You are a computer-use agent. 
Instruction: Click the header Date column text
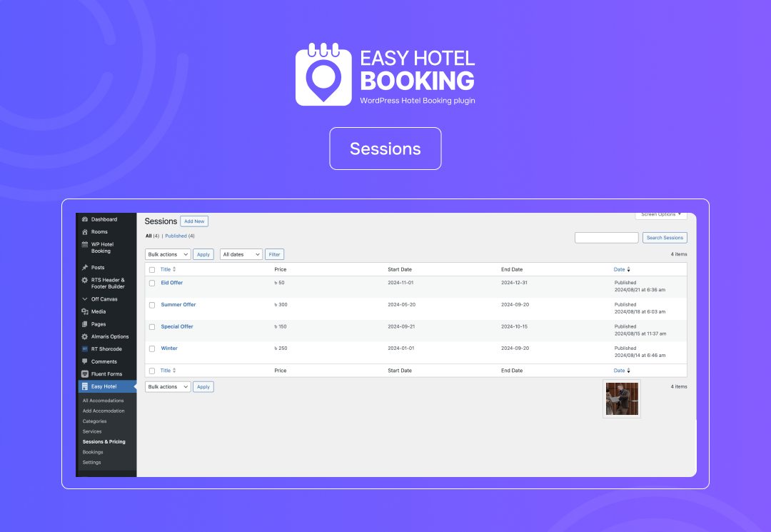click(x=619, y=269)
